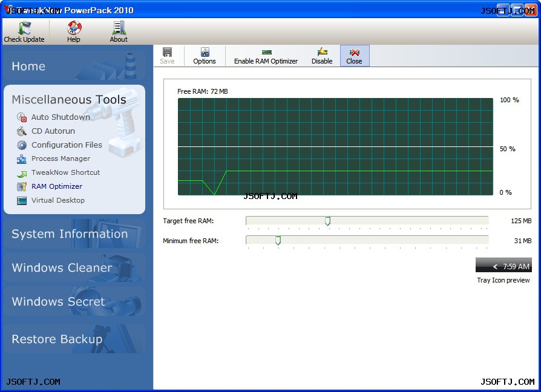Open the Process Manager link
The image size is (541, 392).
point(61,158)
